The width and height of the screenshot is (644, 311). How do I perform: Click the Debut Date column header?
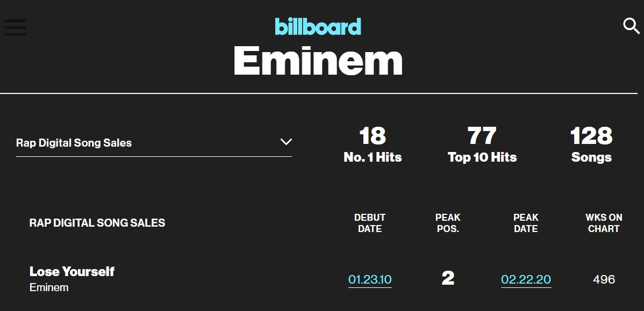point(370,223)
